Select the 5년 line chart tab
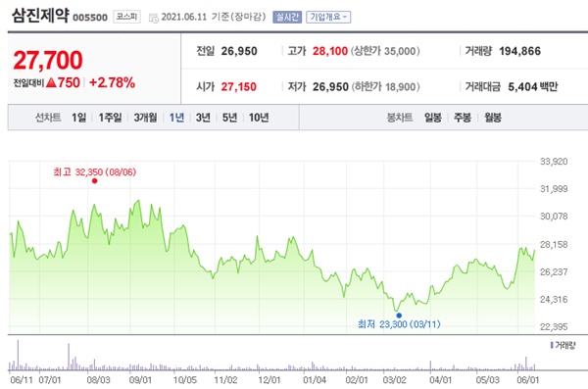Image resolution: width=588 pixels, height=389 pixels. pos(229,118)
